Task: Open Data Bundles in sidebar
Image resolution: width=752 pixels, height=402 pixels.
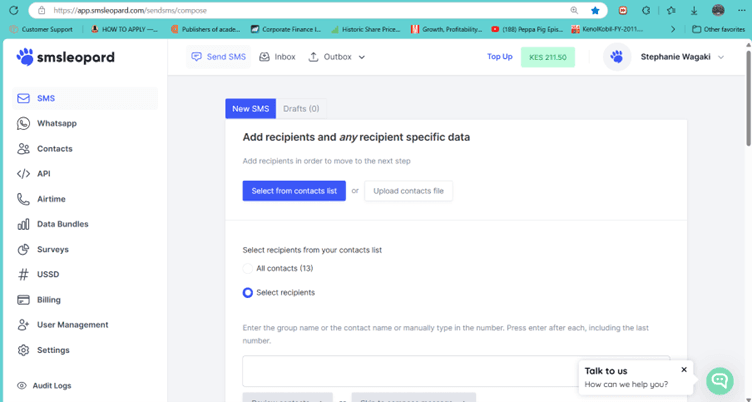Action: coord(62,224)
